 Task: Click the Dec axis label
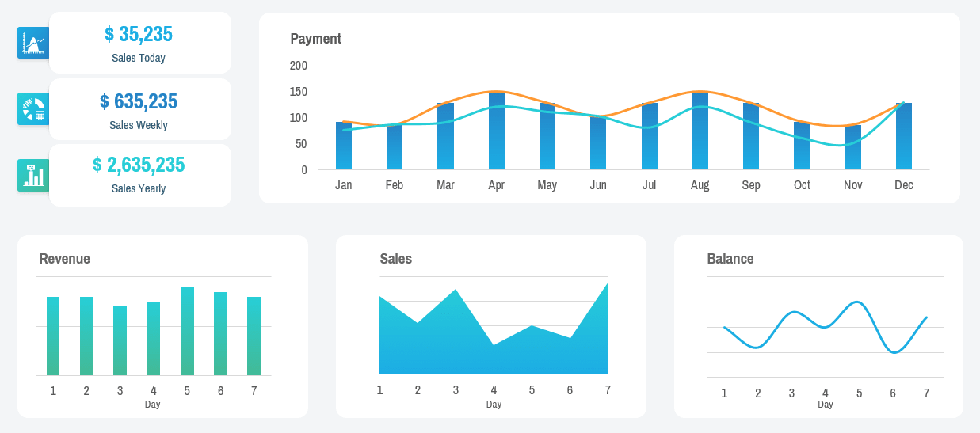coord(904,185)
